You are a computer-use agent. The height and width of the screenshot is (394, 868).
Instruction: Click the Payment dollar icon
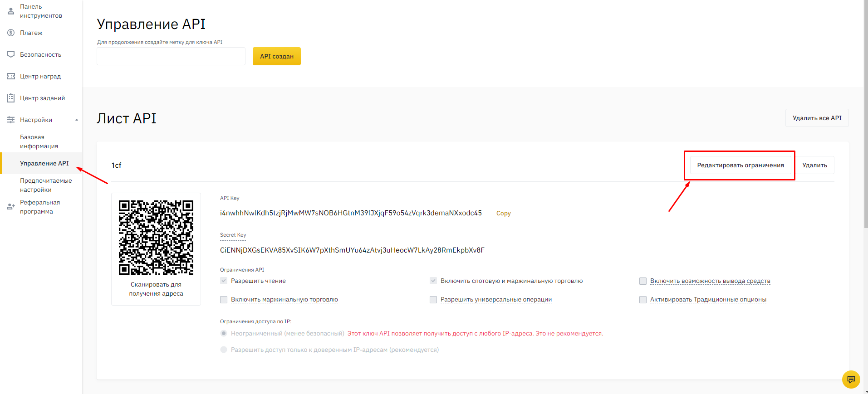[x=11, y=33]
